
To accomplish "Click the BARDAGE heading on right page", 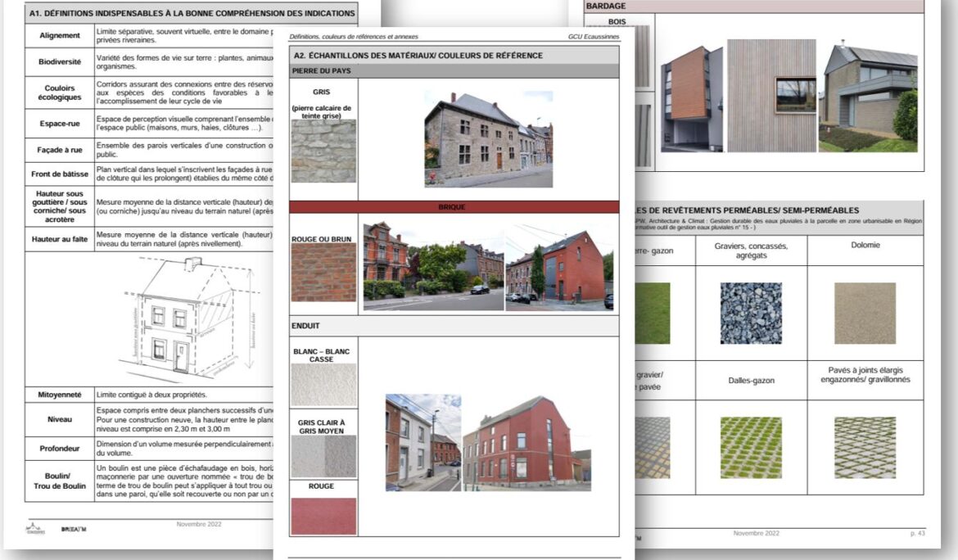I will (607, 6).
